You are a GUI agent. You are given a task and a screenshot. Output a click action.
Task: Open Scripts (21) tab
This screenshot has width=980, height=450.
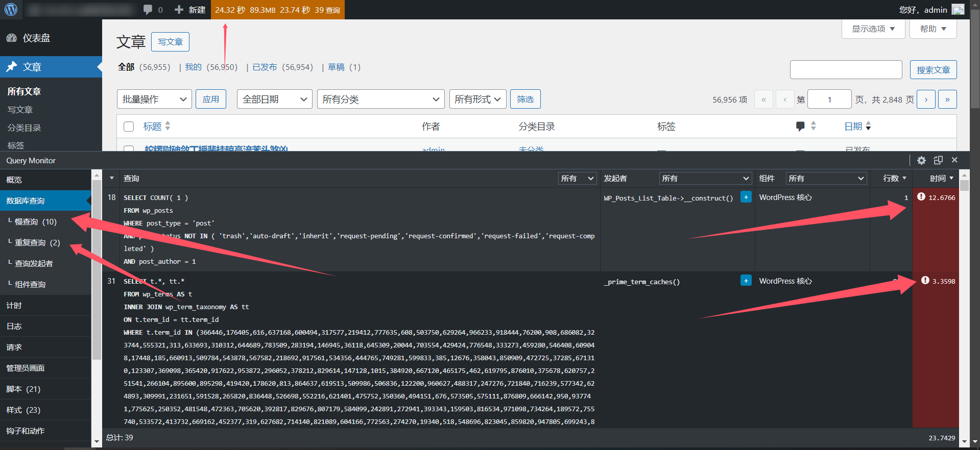click(x=45, y=389)
